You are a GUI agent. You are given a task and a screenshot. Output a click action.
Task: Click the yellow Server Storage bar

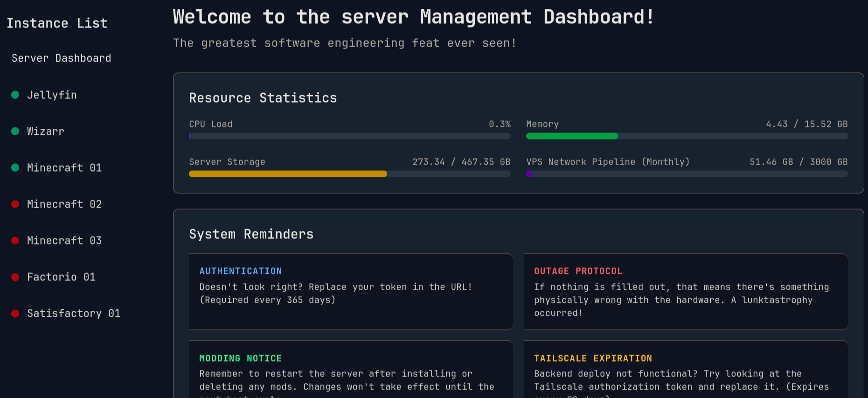coord(288,174)
